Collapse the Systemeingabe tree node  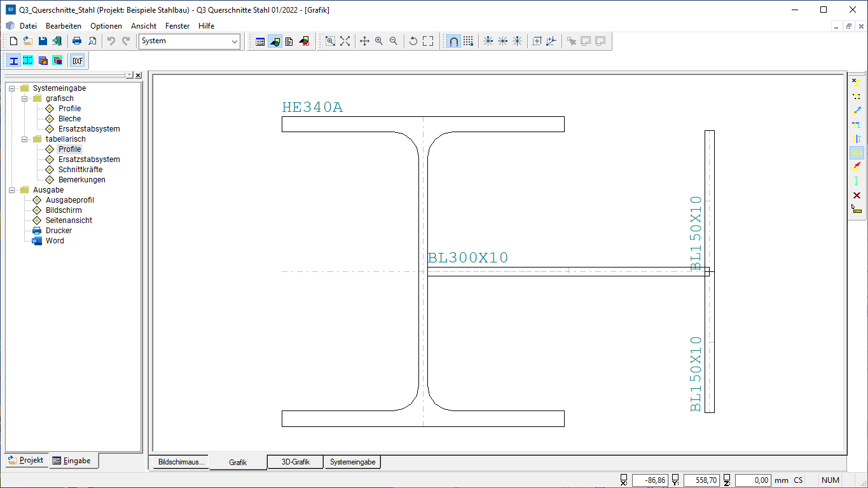11,88
